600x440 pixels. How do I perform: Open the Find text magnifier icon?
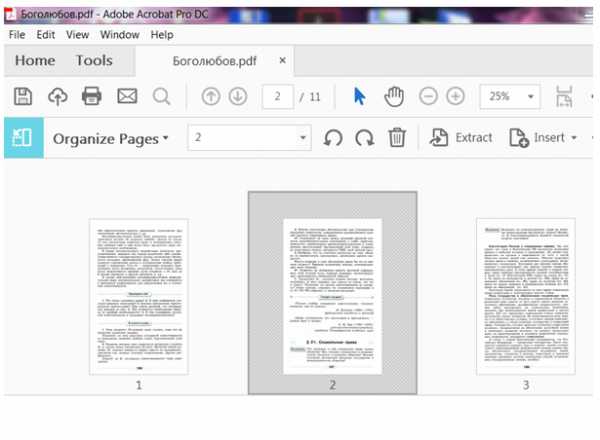click(161, 96)
